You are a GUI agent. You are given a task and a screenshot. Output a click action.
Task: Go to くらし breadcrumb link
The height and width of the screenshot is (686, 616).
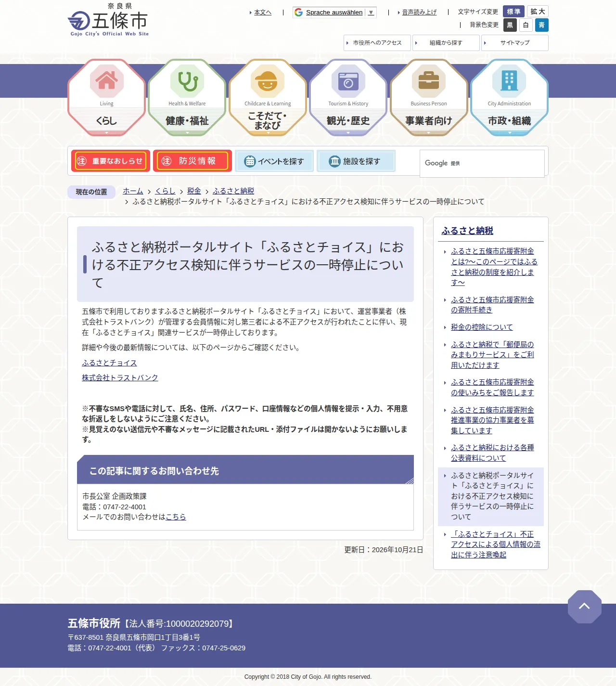(x=165, y=191)
